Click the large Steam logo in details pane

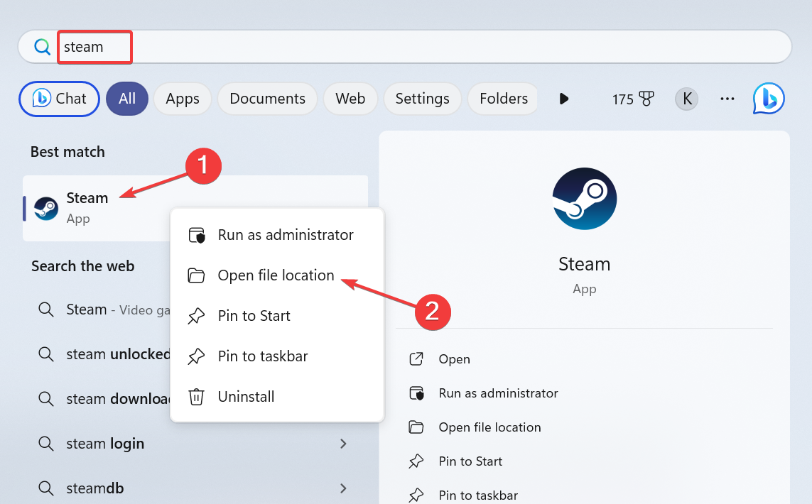tap(584, 199)
